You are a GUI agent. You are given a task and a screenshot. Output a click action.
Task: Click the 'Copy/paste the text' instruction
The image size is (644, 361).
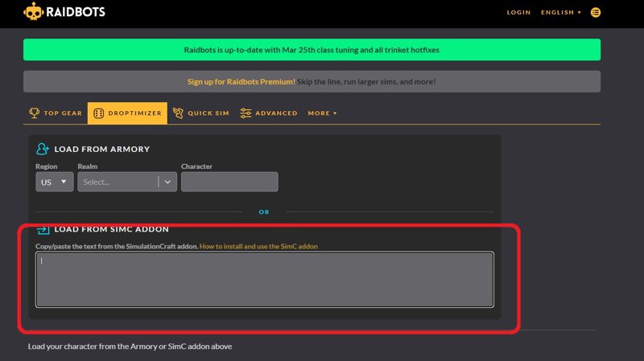pyautogui.click(x=117, y=246)
